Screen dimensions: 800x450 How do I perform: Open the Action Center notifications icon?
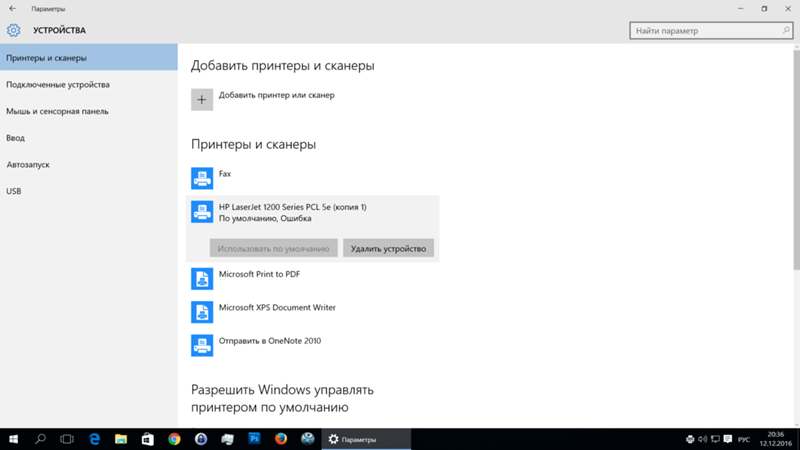click(728, 439)
